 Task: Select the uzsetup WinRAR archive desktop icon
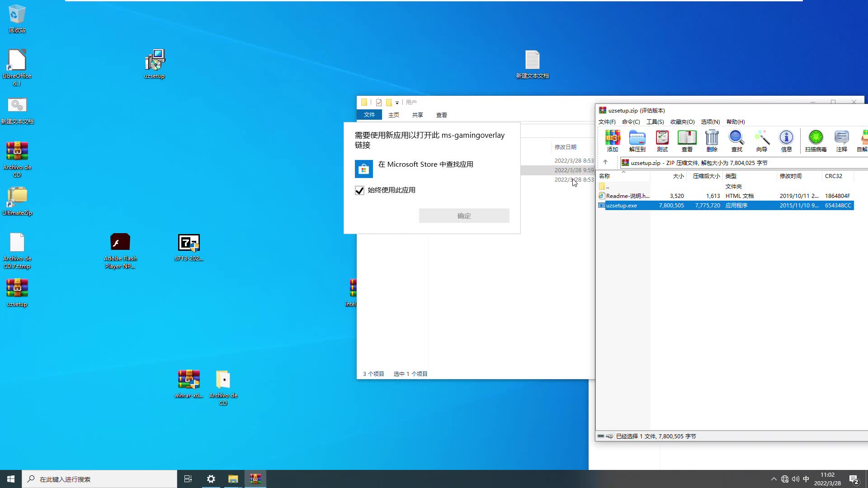17,293
